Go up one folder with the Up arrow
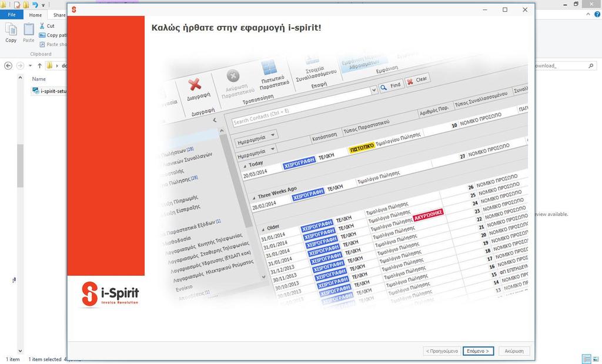 tap(39, 66)
